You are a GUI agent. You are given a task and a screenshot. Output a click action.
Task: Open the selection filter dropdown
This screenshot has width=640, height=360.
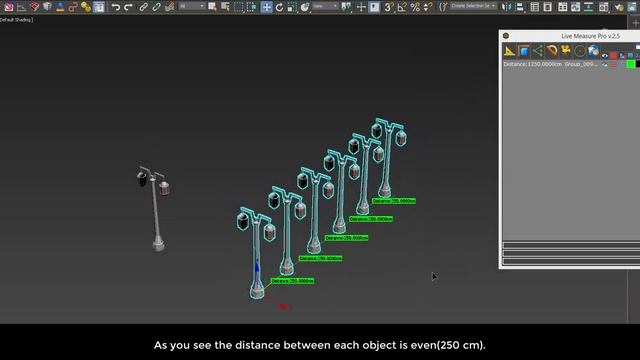191,7
